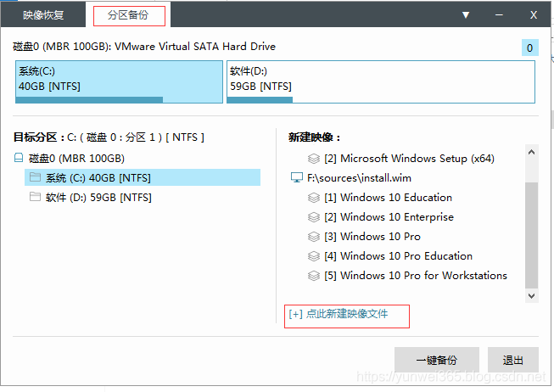Screen dimensions: 554x392
Task: Select [1] Windows 10 Education image
Action: point(388,197)
